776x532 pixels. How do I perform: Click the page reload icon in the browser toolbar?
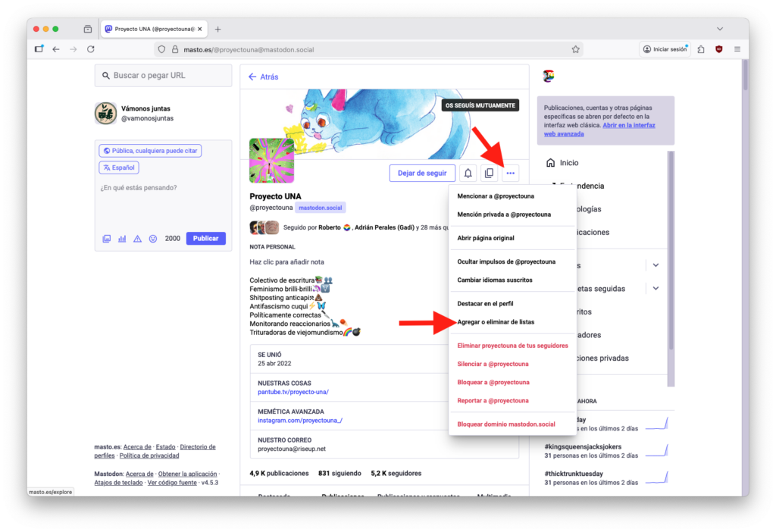[91, 49]
